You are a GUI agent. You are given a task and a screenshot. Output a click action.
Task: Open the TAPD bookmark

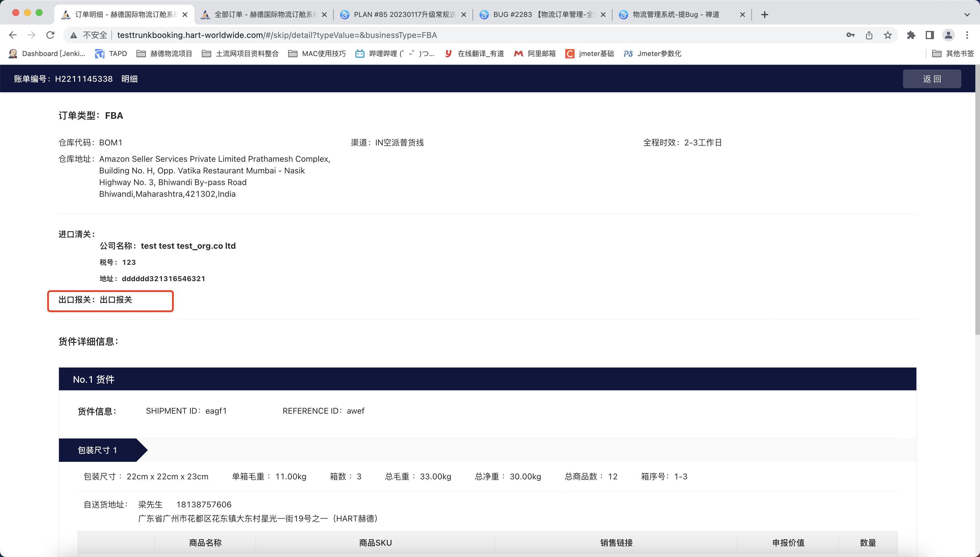point(111,53)
